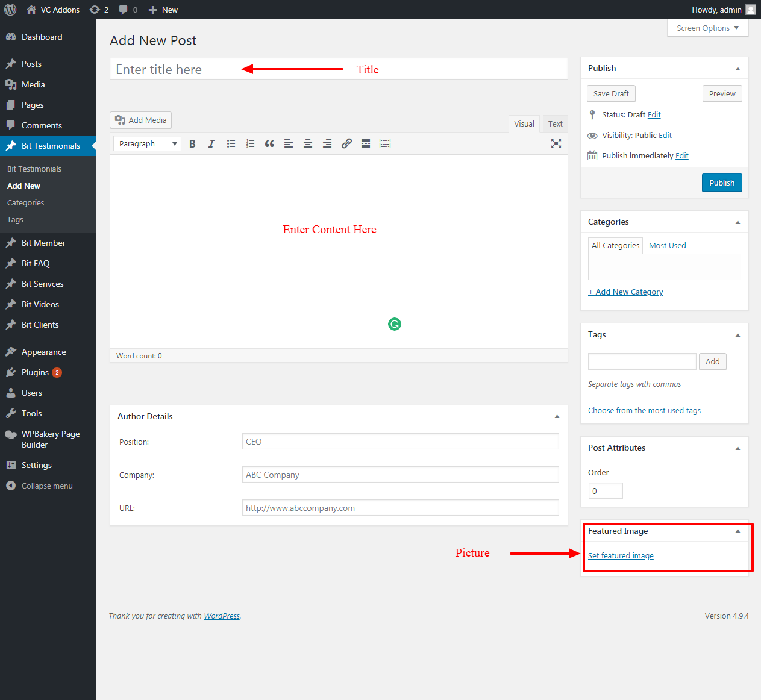Select the Most Used categories tab
This screenshot has height=700, width=761.
(667, 246)
